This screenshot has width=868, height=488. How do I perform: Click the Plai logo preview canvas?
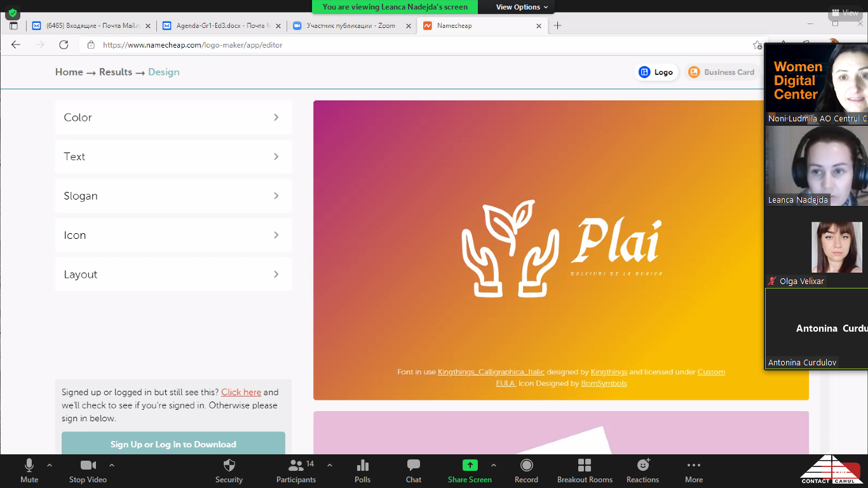point(560,250)
